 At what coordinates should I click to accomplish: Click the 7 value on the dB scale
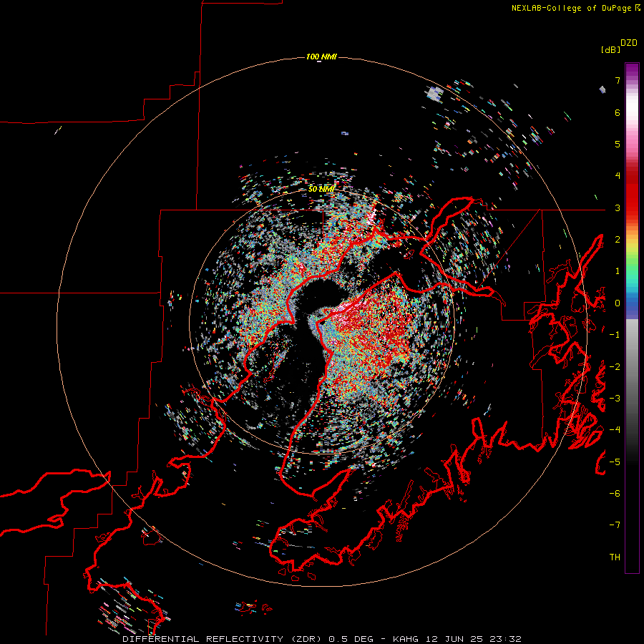point(618,80)
